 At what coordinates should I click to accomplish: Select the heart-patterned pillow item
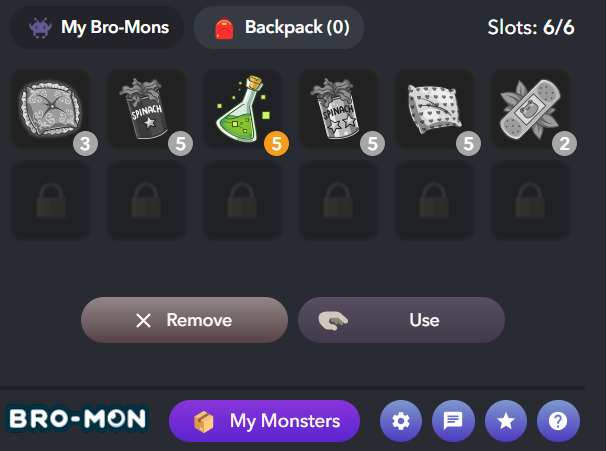(x=434, y=109)
